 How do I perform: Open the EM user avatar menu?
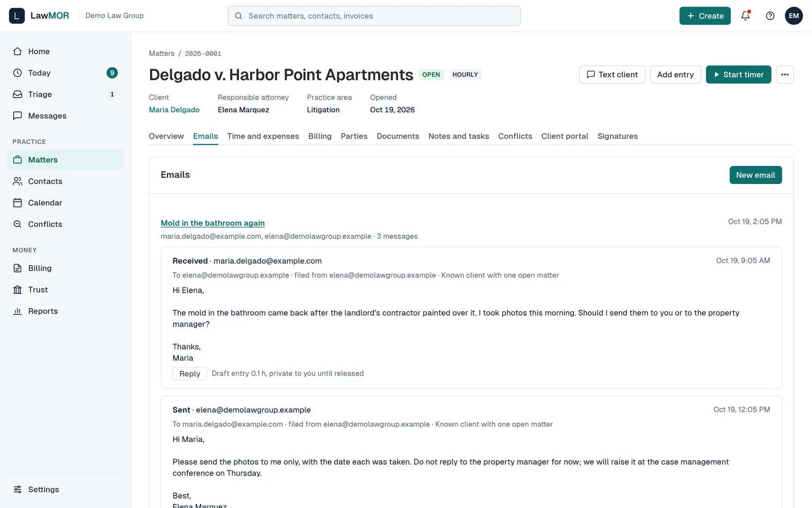coord(794,16)
